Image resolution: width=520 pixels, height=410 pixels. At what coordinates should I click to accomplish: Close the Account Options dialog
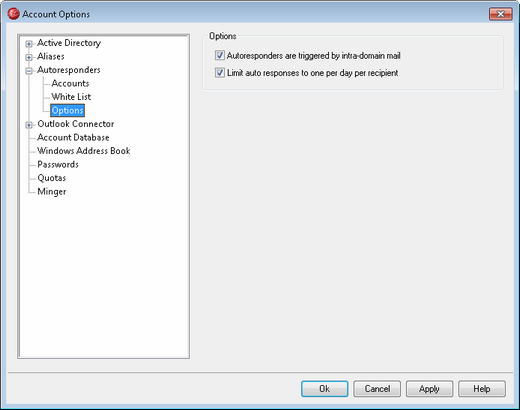pyautogui.click(x=500, y=14)
